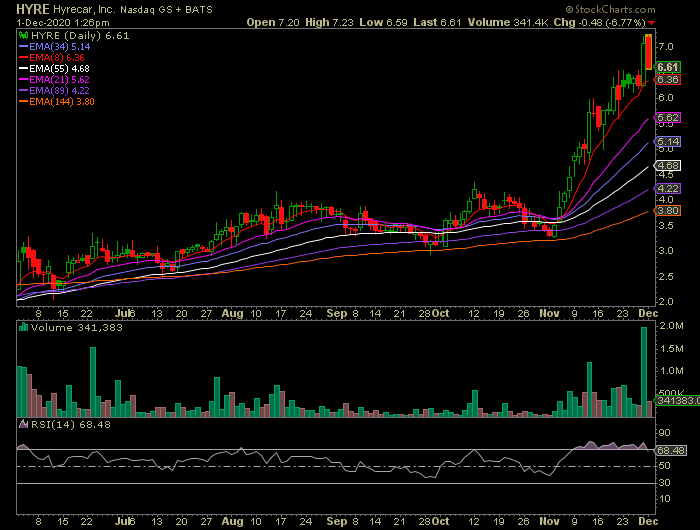This screenshot has height=530, width=700.
Task: Click the volume bars icon beside Volume 341,383
Action: 24,327
